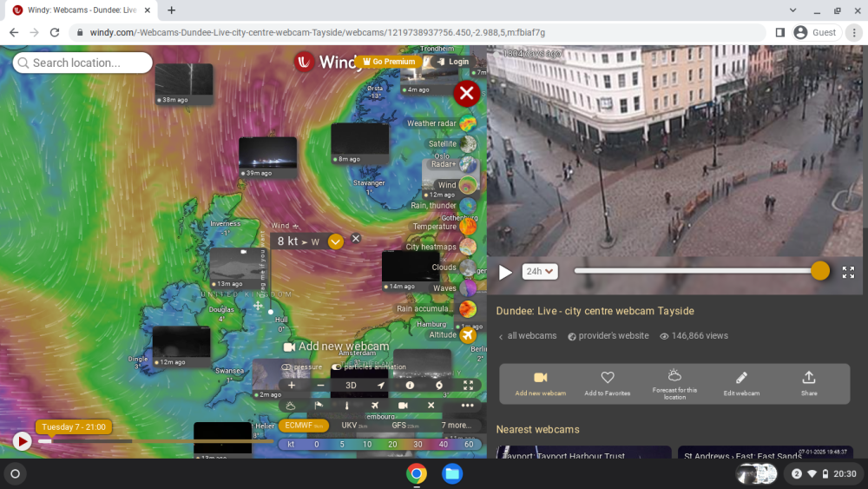Select the Rain, thunder layer icon

(468, 206)
